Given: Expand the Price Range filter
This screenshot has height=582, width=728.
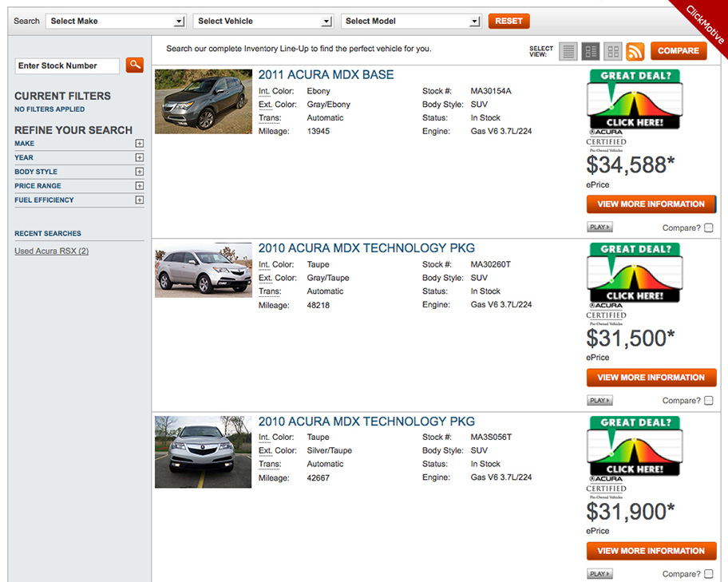Looking at the screenshot, I should tap(139, 186).
